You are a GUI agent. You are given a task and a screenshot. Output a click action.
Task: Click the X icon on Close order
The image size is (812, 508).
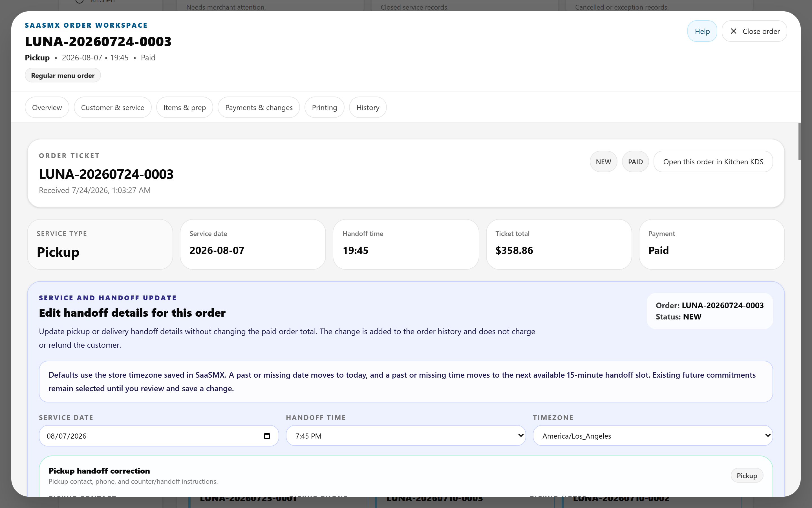coord(734,31)
